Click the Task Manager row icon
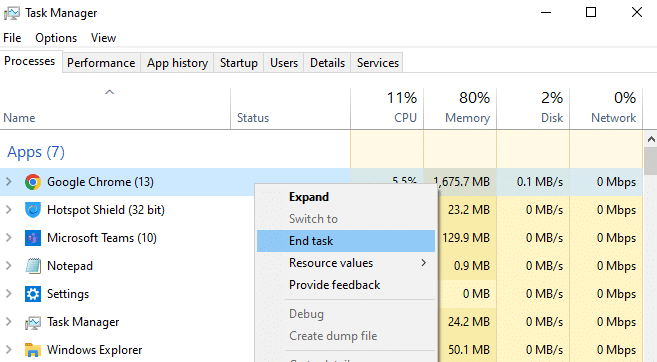Screen dimensions: 657x362 tap(33, 322)
